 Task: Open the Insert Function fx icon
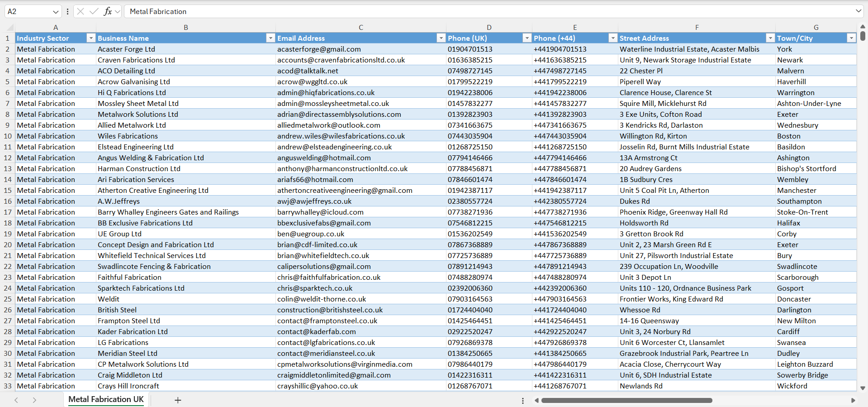[x=108, y=11]
